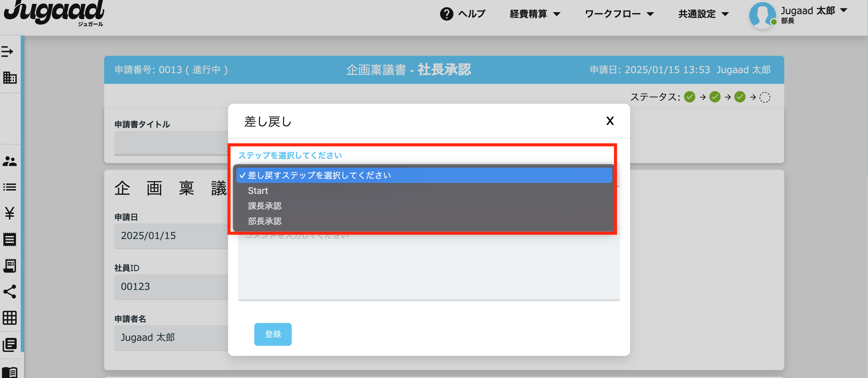Open the receipt icon in sidebar
This screenshot has height=378, width=868.
click(9, 239)
